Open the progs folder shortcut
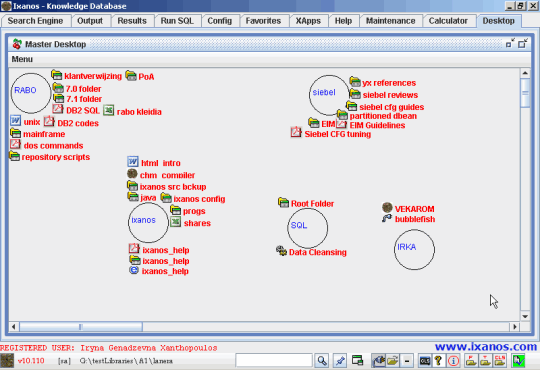 point(188,210)
